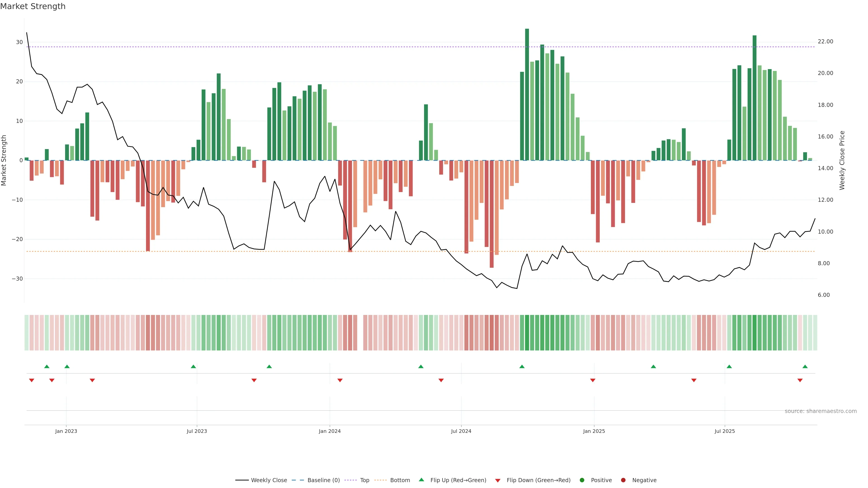Click the Jul 2025 axis label
Image resolution: width=868 pixels, height=488 pixels.
coord(724,431)
